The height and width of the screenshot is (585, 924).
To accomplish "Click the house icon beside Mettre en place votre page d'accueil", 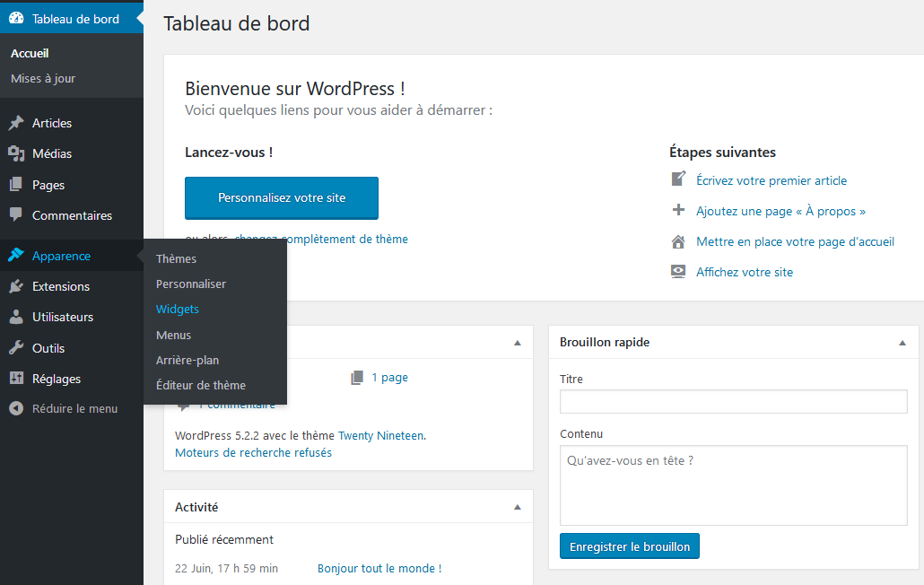I will (x=678, y=241).
